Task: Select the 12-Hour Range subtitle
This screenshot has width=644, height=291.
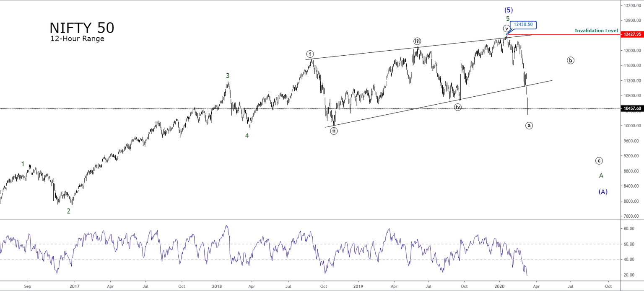Action: pos(77,39)
